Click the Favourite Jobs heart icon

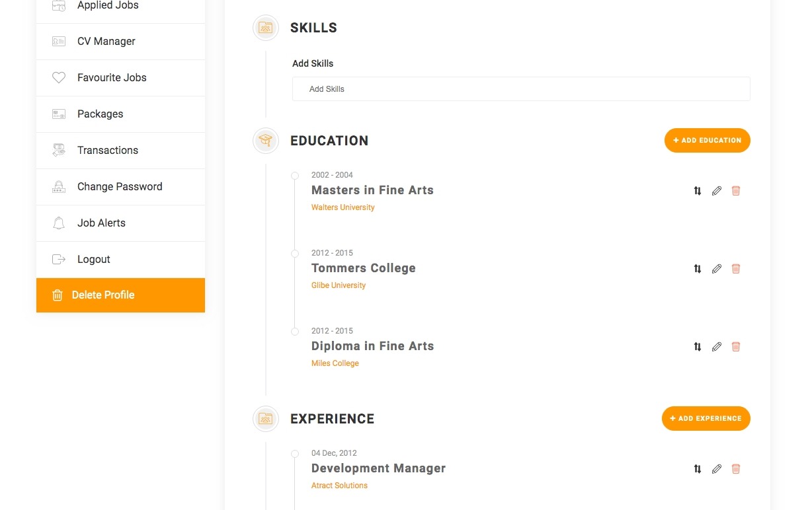click(59, 77)
